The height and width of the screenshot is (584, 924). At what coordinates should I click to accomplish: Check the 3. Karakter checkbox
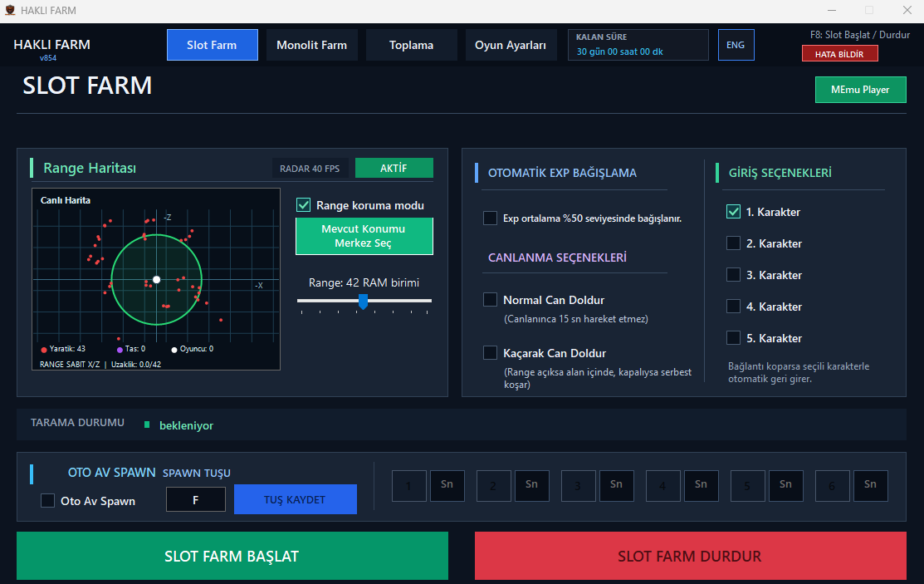click(x=733, y=274)
